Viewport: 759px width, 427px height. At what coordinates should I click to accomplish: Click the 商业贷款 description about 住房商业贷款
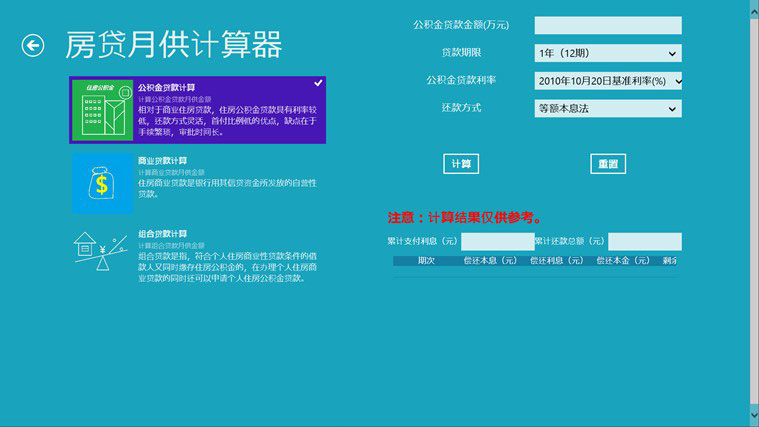(x=228, y=188)
